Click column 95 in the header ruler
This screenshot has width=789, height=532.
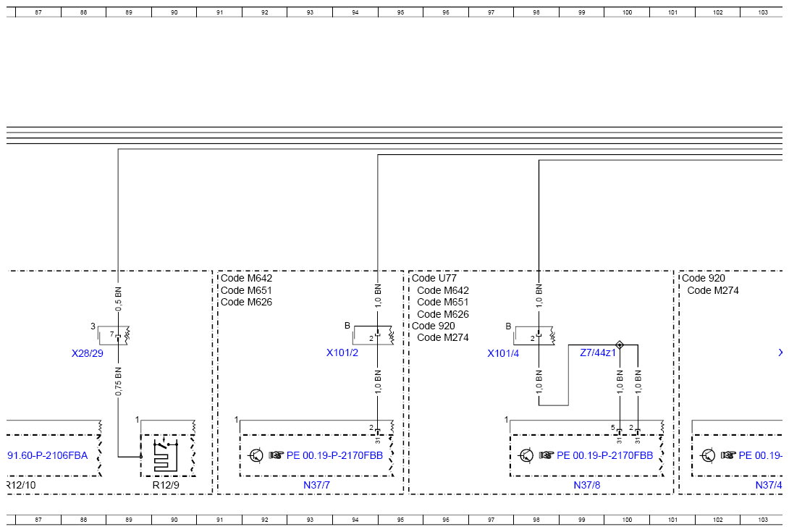400,12
